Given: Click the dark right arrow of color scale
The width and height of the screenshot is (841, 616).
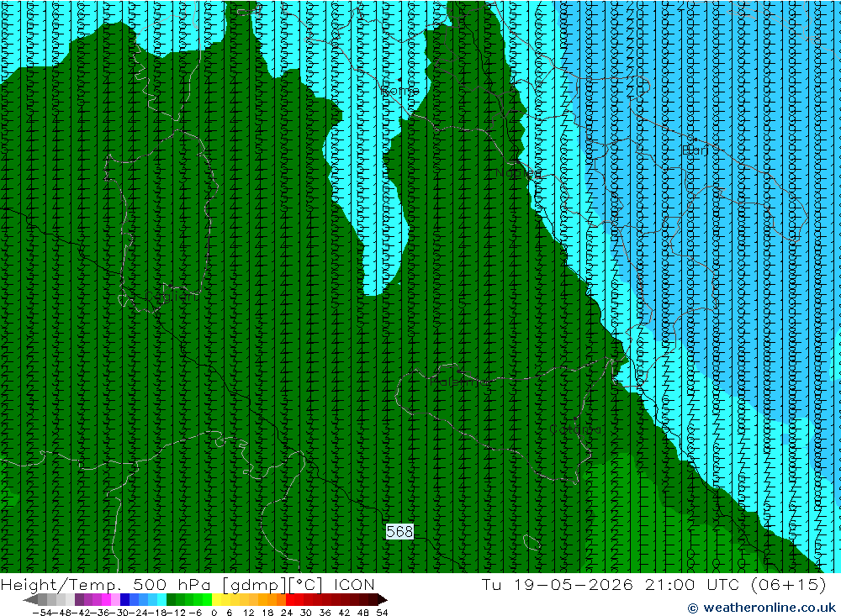Looking at the screenshot, I should 382,599.
